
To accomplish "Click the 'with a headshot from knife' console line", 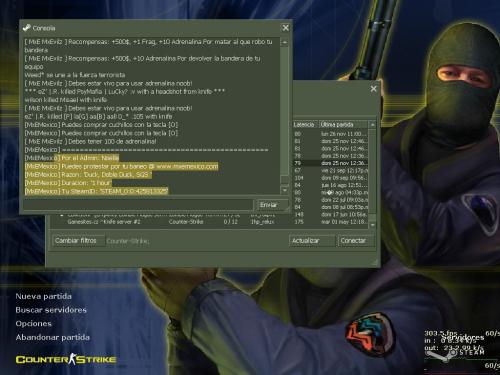I will click(125, 91).
